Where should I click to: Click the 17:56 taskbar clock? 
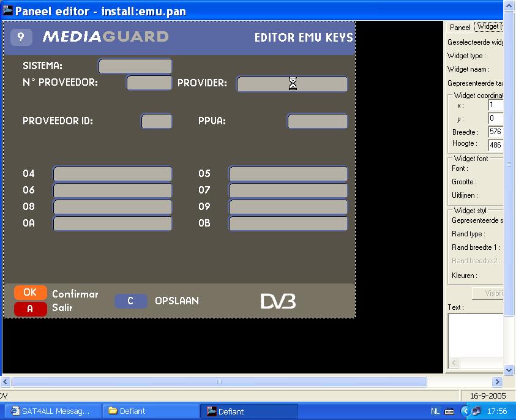(x=497, y=411)
